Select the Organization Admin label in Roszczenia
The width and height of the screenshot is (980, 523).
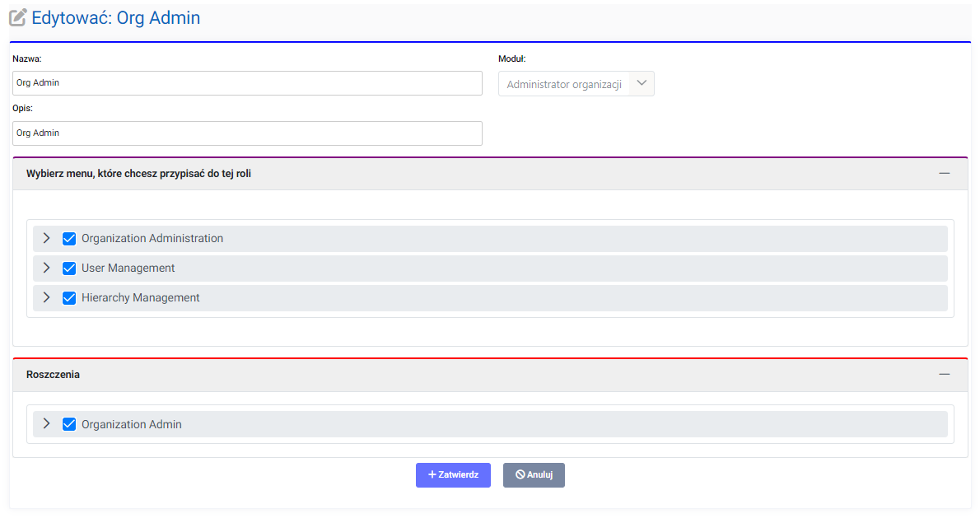132,425
